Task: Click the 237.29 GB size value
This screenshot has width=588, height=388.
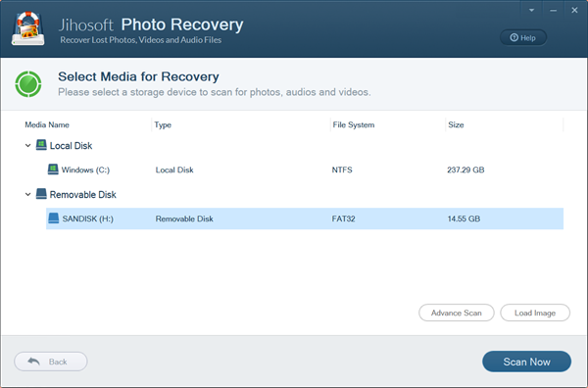Action: (x=465, y=170)
